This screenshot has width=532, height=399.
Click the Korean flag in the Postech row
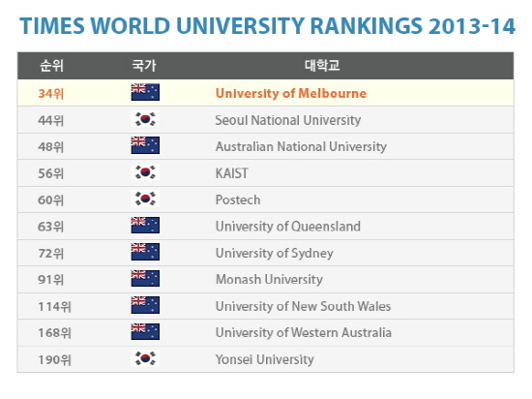pyautogui.click(x=145, y=199)
